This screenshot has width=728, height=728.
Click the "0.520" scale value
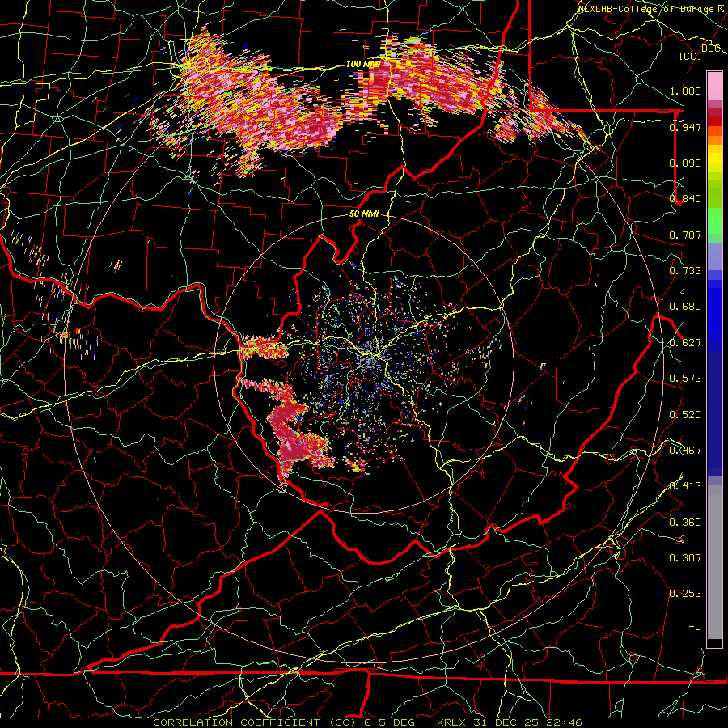pos(685,414)
